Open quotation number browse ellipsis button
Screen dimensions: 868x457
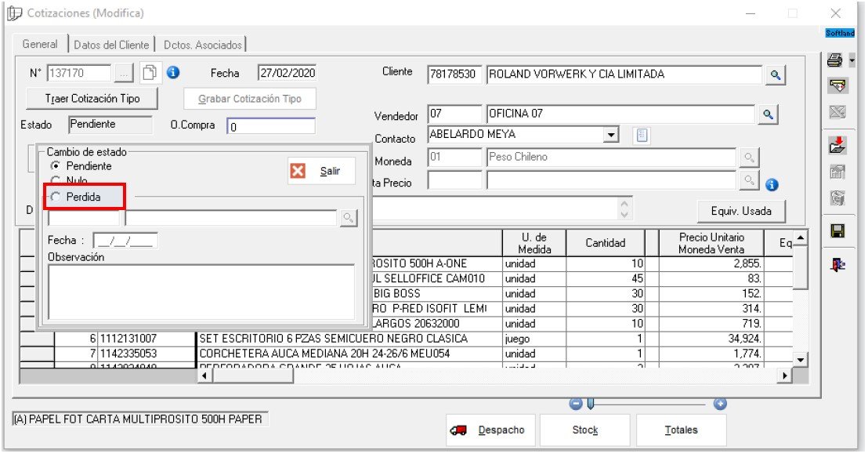[124, 73]
